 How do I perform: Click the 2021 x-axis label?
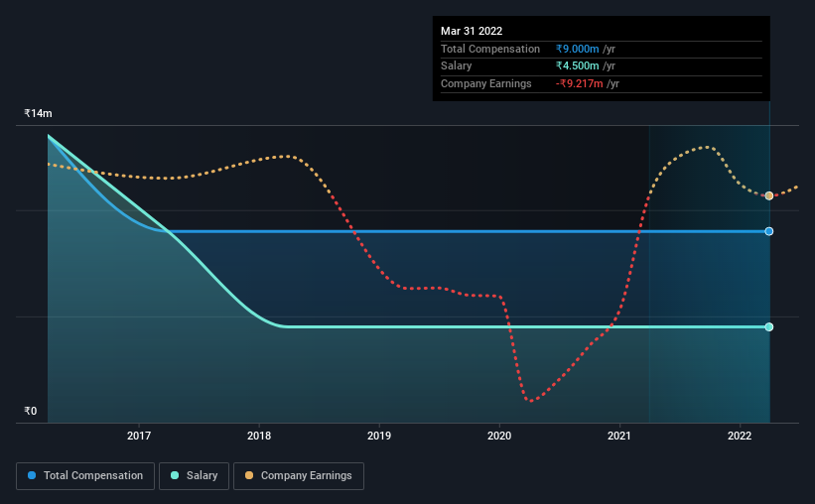619,436
